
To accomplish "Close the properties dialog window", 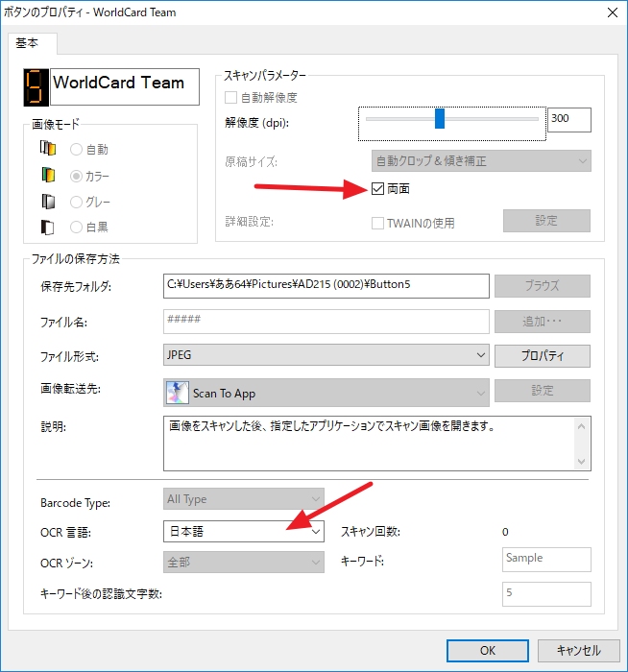I will [611, 12].
